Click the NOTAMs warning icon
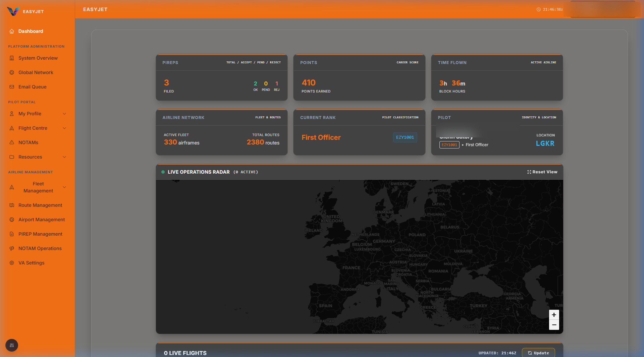This screenshot has height=357, width=644. (12, 142)
